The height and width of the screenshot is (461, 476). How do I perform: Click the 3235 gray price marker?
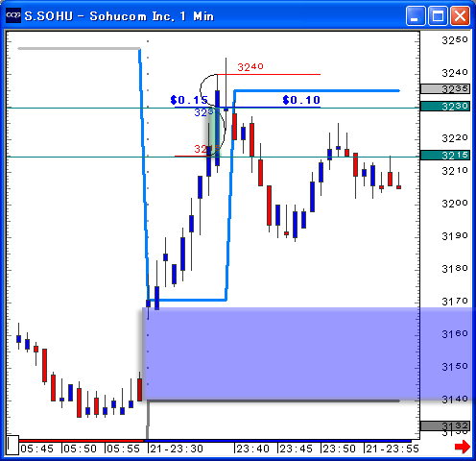(445, 89)
